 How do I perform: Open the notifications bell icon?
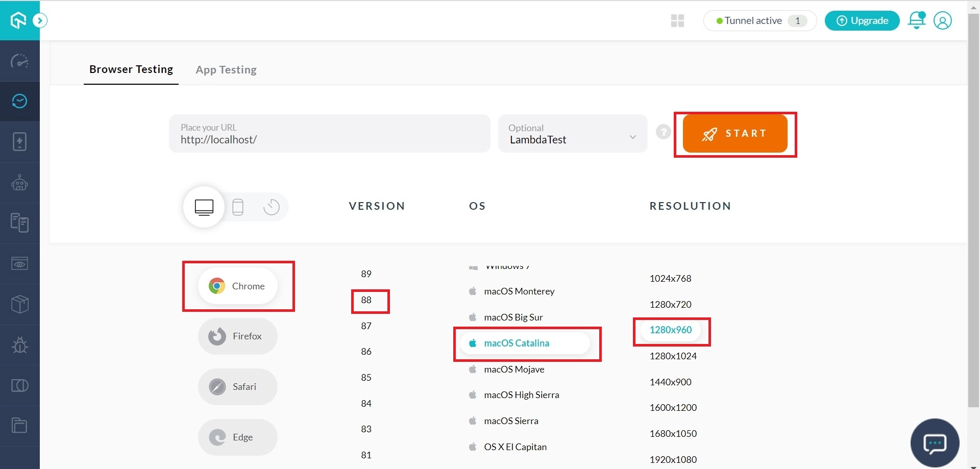point(916,20)
